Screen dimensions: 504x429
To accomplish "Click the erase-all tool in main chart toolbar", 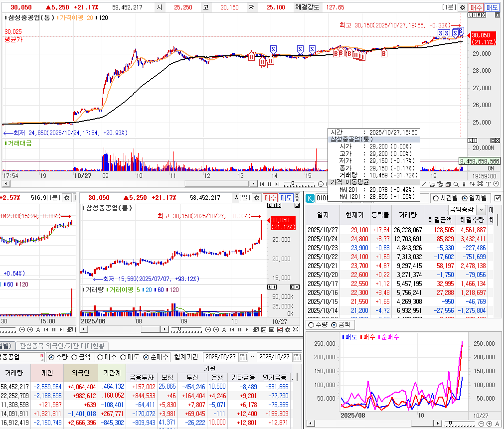I will 440,184.
